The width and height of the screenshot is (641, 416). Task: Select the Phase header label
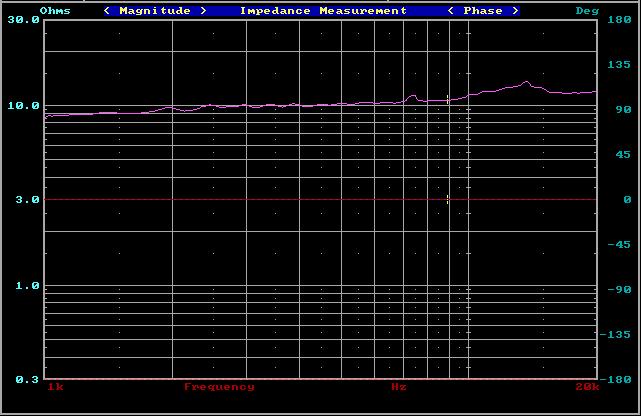483,11
